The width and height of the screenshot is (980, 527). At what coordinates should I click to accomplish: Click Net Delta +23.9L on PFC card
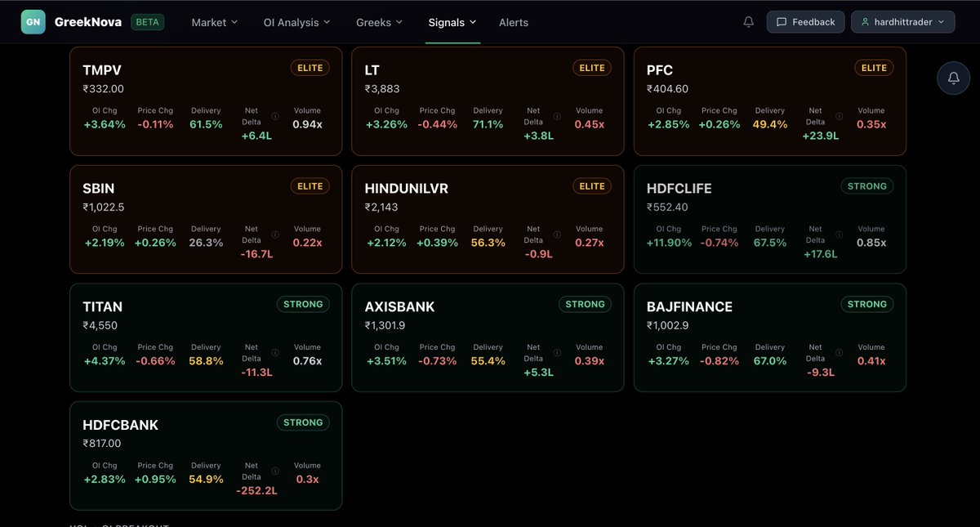tap(821, 136)
